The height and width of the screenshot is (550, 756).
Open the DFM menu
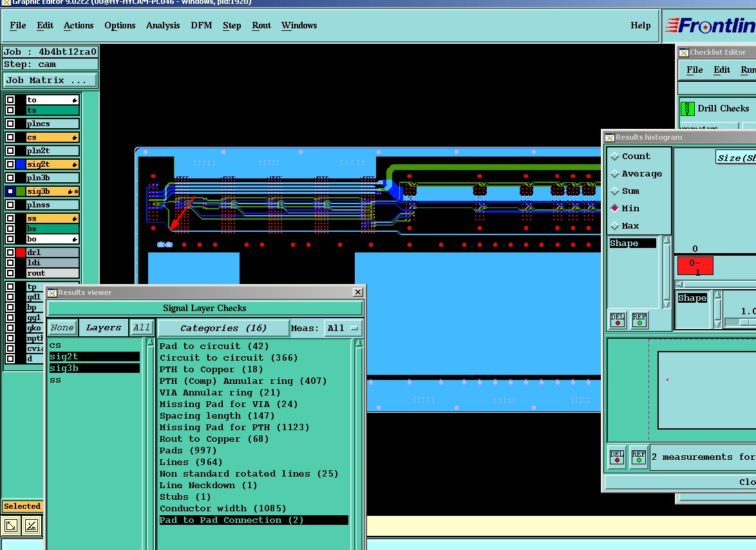pos(202,26)
